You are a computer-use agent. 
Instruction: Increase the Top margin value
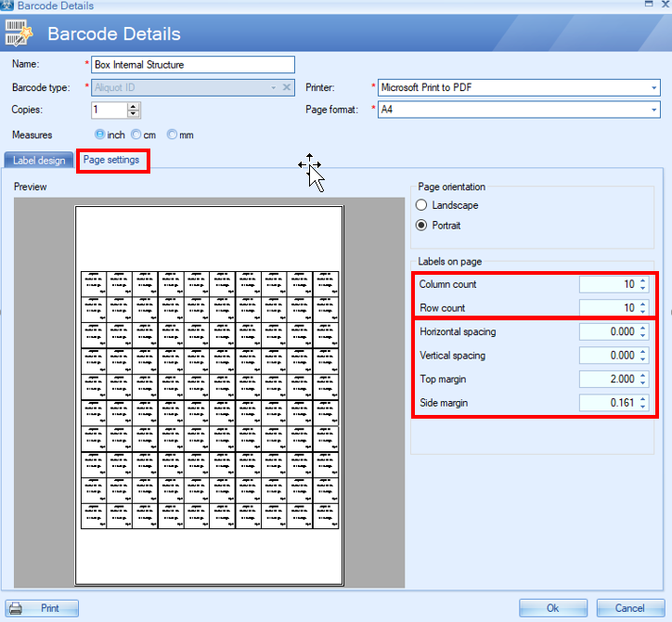643,375
